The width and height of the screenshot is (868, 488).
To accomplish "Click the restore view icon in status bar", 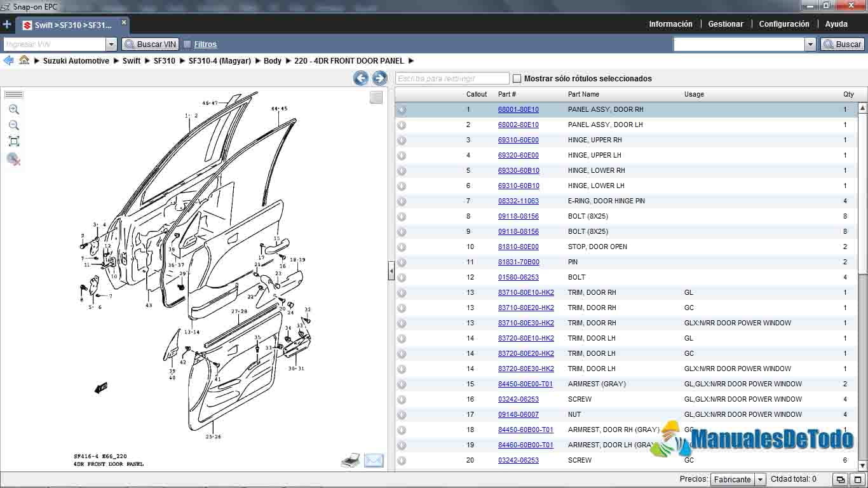I will [x=840, y=480].
